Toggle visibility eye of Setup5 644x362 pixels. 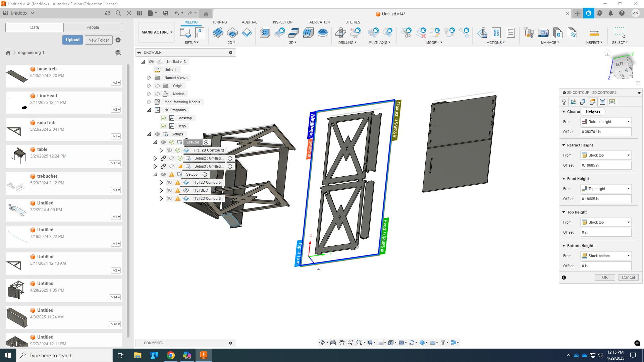pos(163,174)
